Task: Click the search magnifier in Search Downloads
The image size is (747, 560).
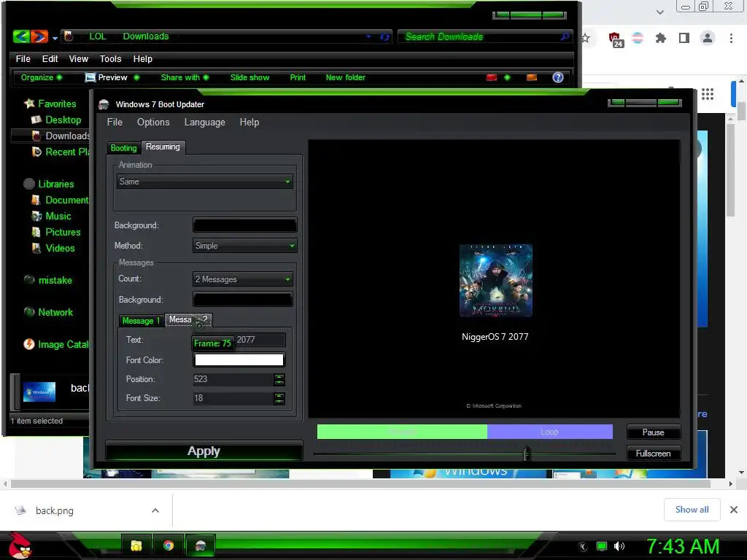Action: (x=565, y=36)
